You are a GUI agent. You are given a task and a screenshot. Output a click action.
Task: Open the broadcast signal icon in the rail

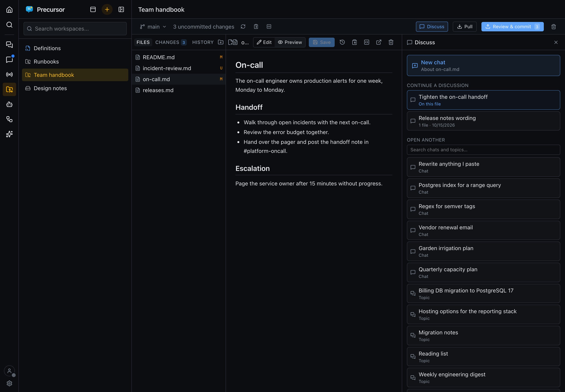pyautogui.click(x=9, y=74)
